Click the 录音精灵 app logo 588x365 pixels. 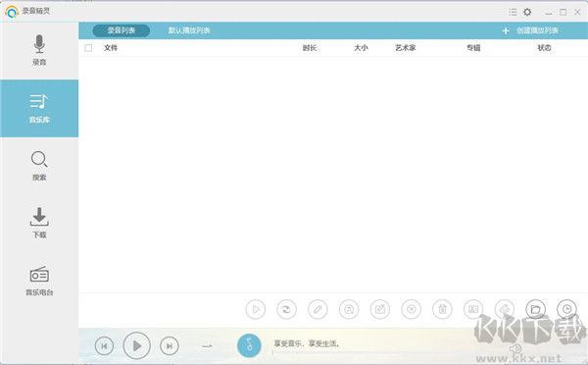12,12
